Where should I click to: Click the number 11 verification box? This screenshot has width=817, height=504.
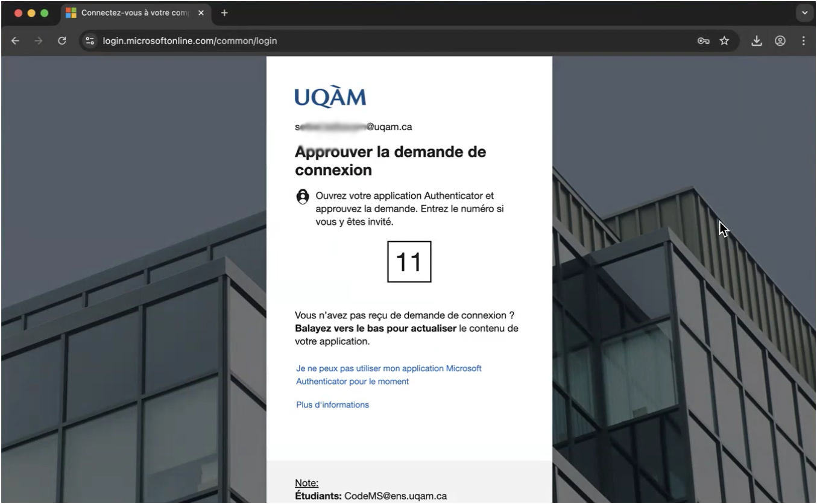coord(409,262)
